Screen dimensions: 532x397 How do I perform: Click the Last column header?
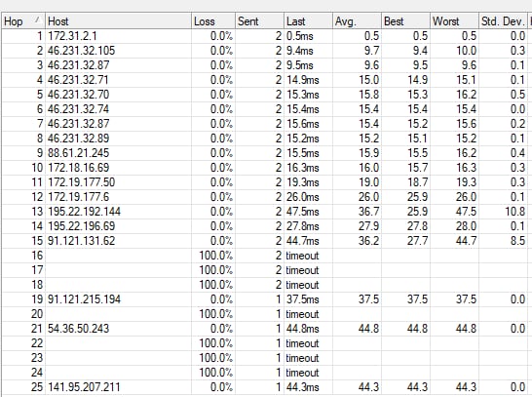point(308,21)
